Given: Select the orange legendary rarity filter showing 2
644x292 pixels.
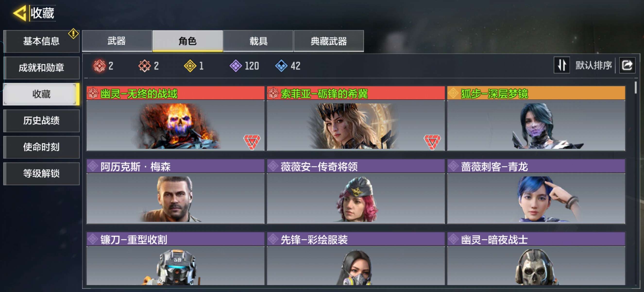Looking at the screenshot, I should click(144, 66).
